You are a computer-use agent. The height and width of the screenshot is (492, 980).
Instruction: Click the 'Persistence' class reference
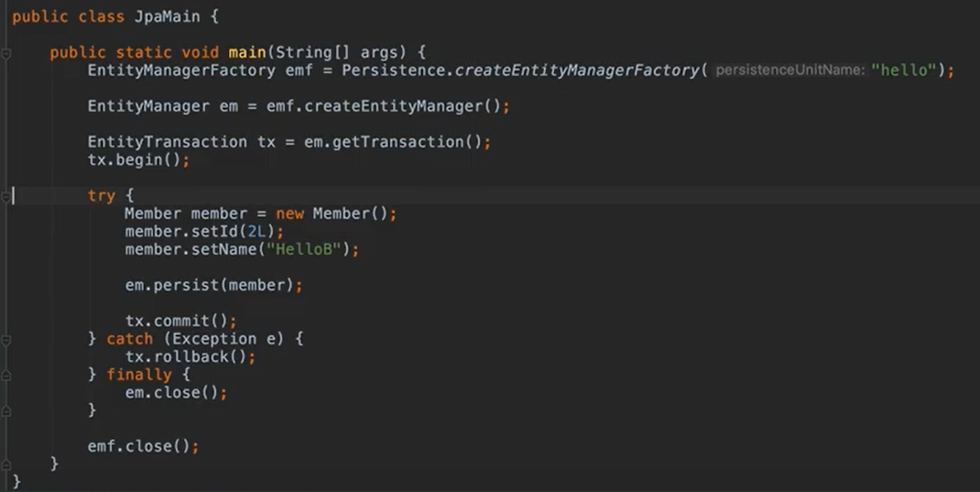pos(394,71)
